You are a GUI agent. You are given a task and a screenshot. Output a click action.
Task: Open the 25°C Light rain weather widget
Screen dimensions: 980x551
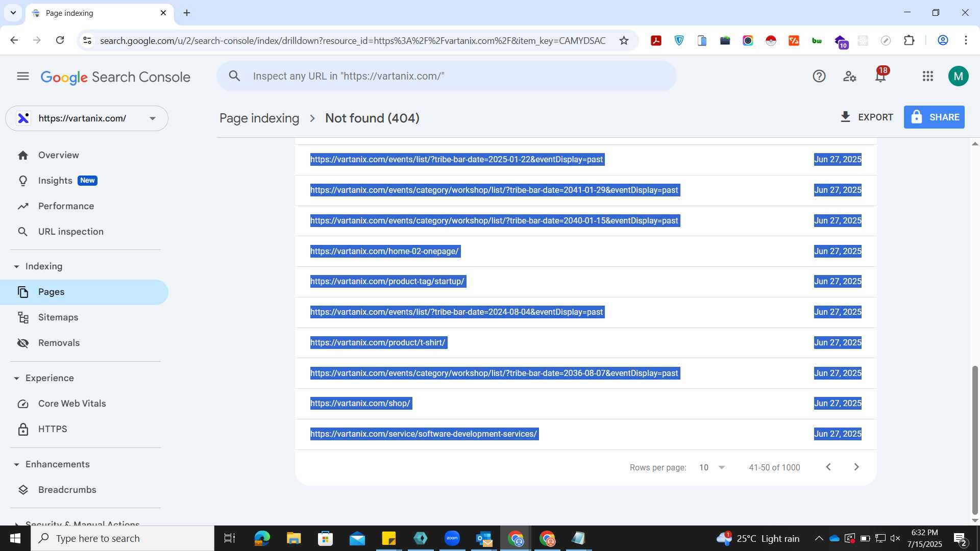758,538
